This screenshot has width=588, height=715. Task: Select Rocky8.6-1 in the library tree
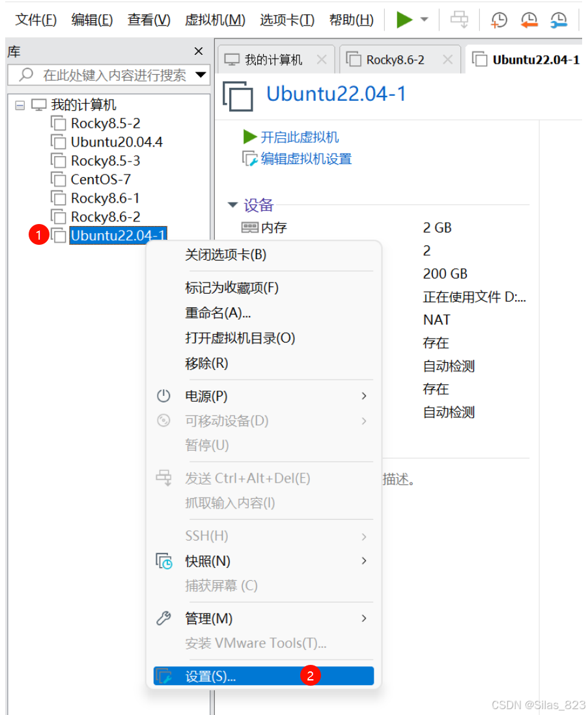tap(105, 199)
